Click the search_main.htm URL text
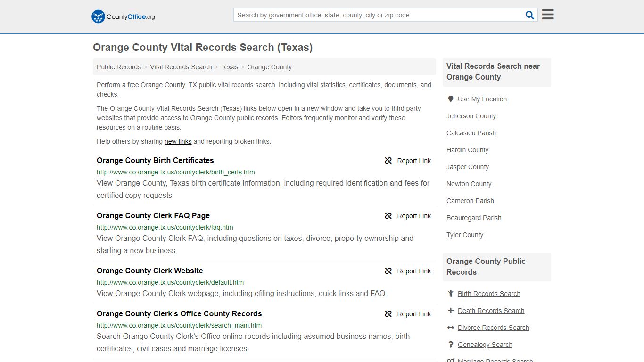Screen dimensions: 644x362 [179, 325]
